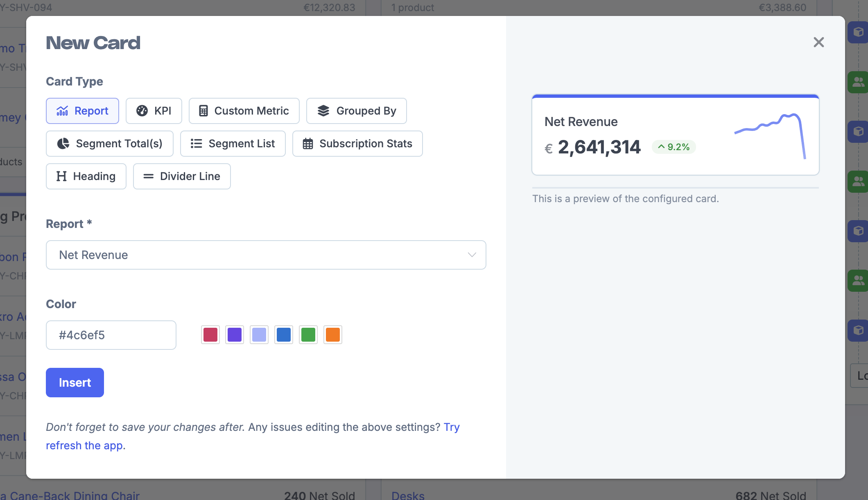Select the Grouped By card type
868x500 pixels.
click(356, 111)
